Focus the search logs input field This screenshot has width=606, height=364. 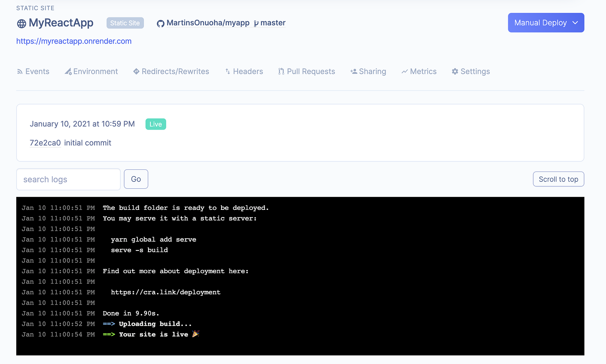[69, 179]
